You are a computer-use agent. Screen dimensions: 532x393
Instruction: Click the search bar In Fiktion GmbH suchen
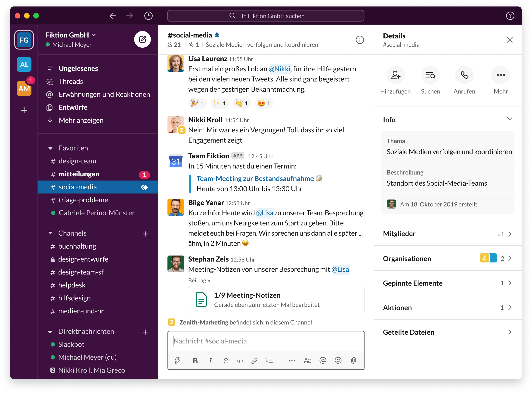[x=266, y=16]
